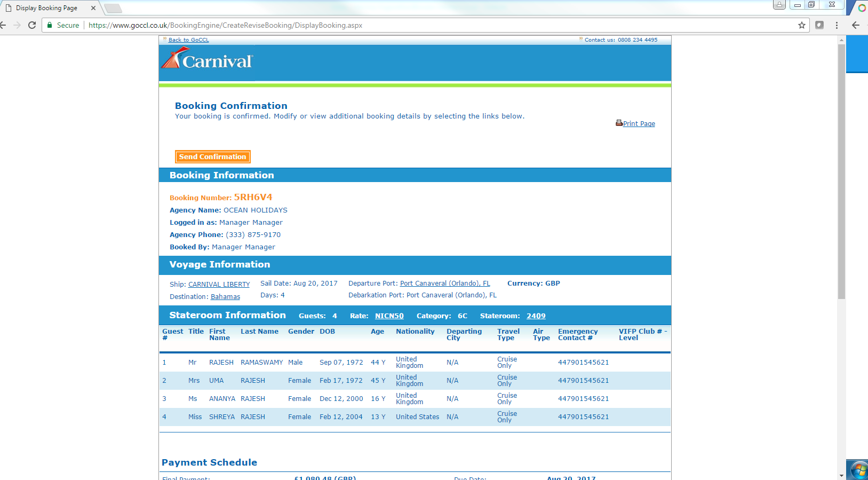Click the Debarkation Port text
Screen dimensions: 868x480
tap(423, 295)
